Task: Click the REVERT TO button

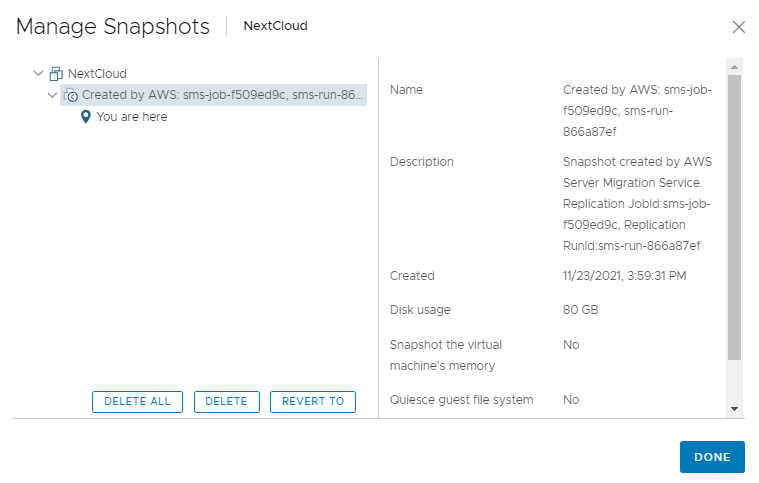Action: [313, 402]
